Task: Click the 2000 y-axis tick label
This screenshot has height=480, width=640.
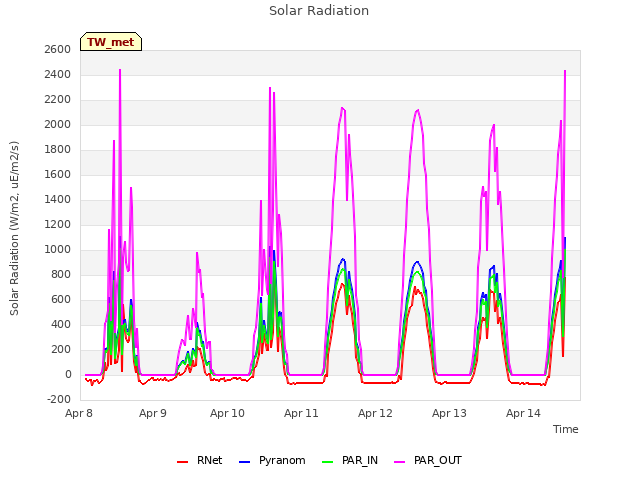Action: [x=58, y=124]
